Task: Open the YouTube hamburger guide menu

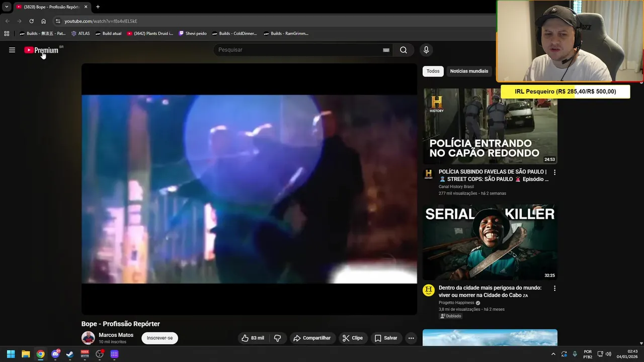Action: click(x=12, y=50)
